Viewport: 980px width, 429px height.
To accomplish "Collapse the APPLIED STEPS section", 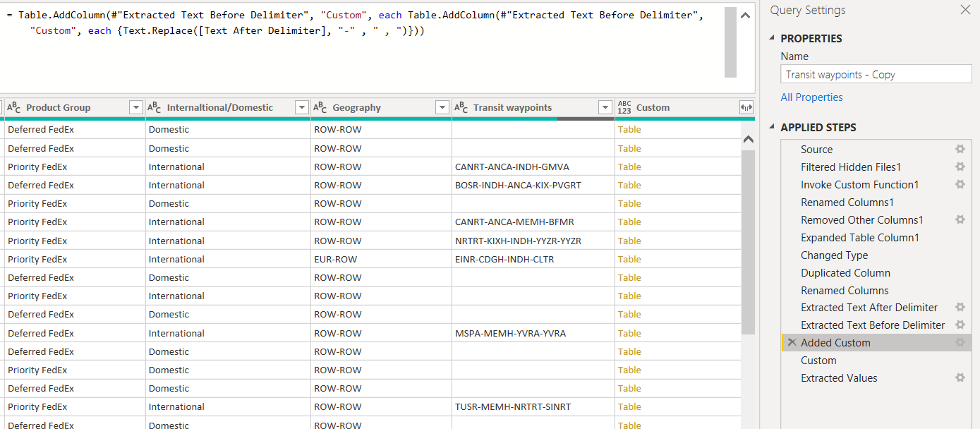I will click(x=771, y=128).
